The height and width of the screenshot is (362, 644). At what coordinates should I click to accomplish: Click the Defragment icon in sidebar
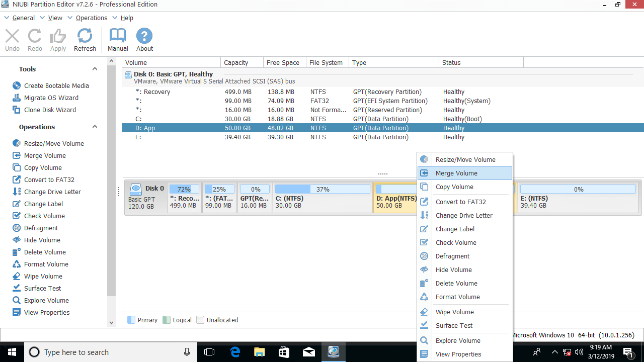[x=17, y=228]
